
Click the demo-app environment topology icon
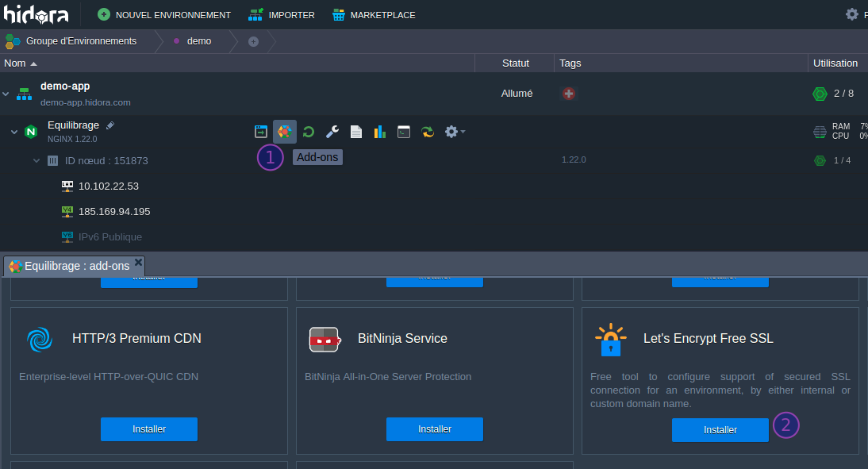[24, 94]
